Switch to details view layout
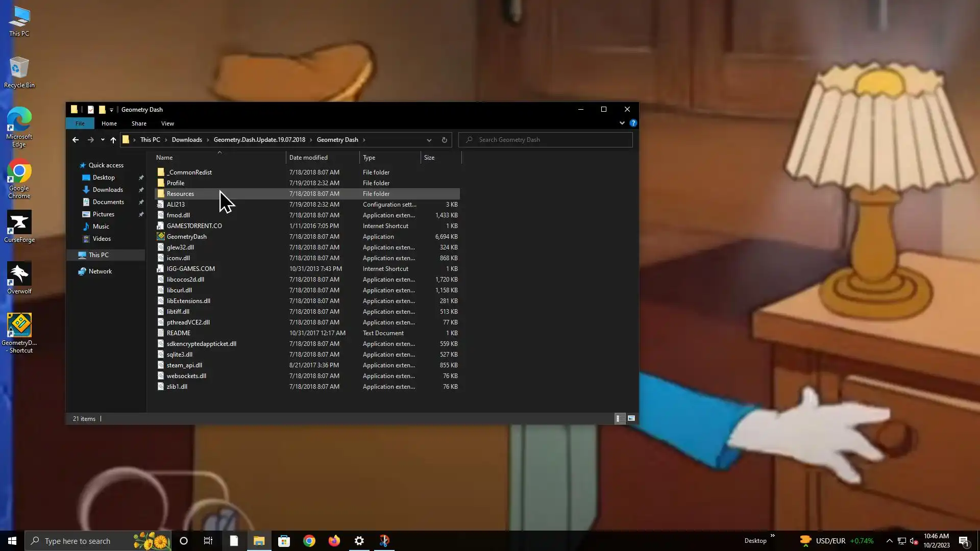 coord(618,418)
